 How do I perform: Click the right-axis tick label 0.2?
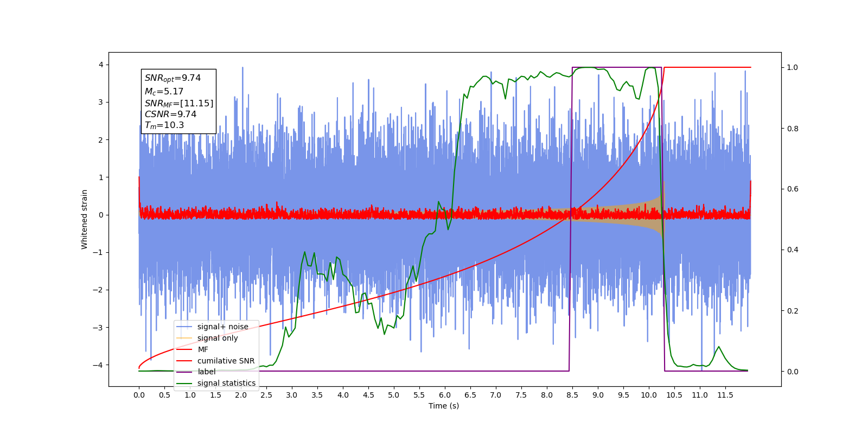click(x=793, y=311)
